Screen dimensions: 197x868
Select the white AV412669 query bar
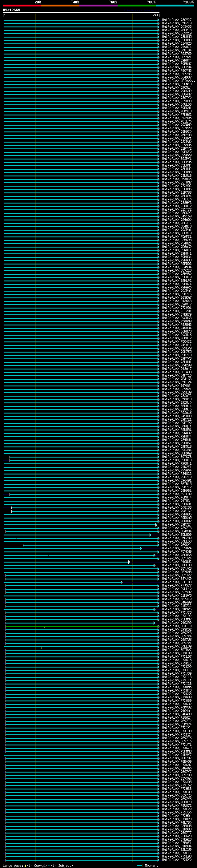[x=81, y=12]
